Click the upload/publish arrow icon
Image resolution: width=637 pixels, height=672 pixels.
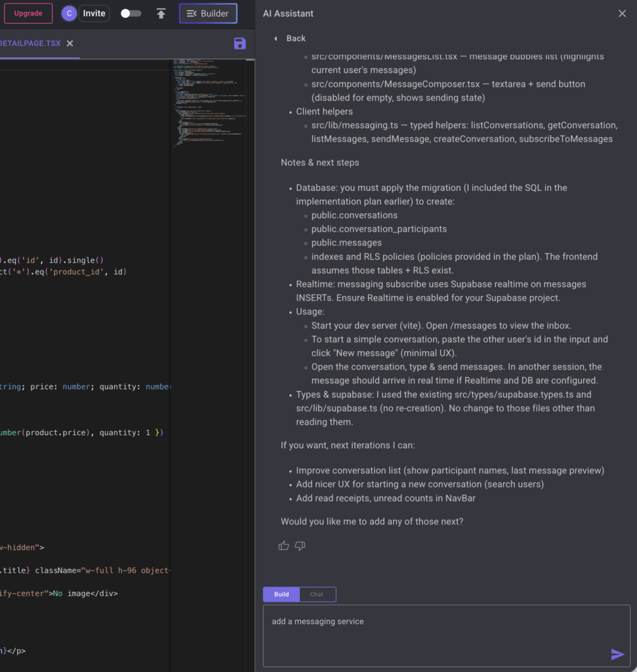tap(161, 13)
